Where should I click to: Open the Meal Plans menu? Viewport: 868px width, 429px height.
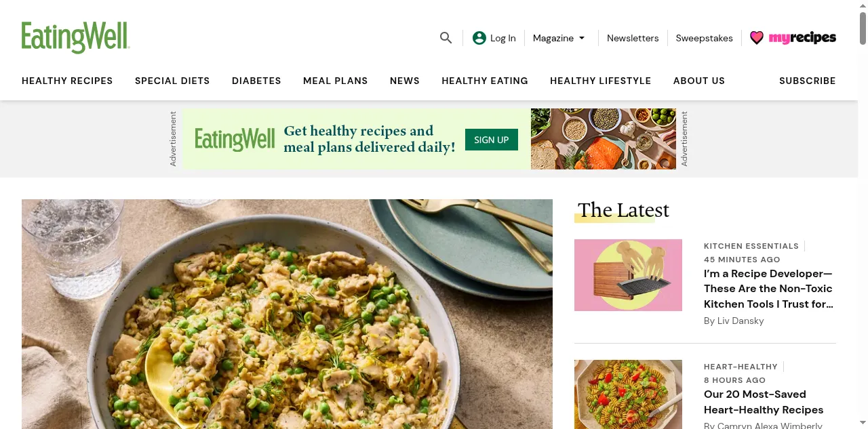(335, 81)
